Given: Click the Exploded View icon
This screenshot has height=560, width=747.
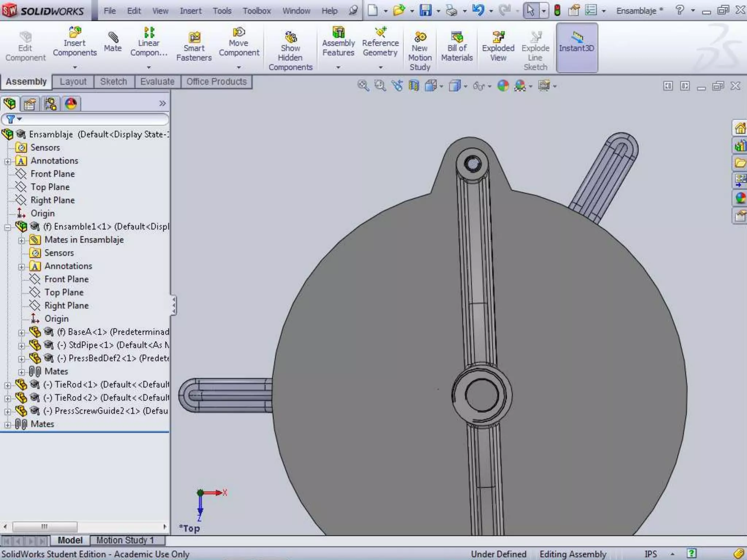Looking at the screenshot, I should click(x=498, y=37).
